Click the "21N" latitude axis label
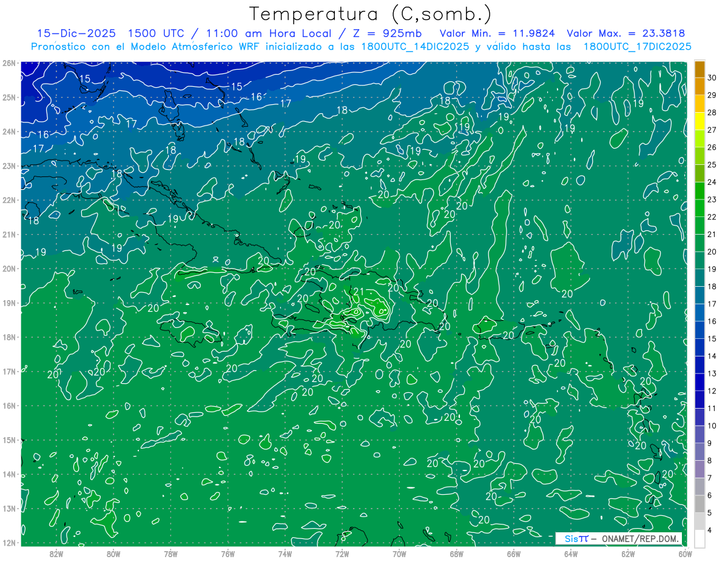The height and width of the screenshot is (562, 728). pos(9,235)
